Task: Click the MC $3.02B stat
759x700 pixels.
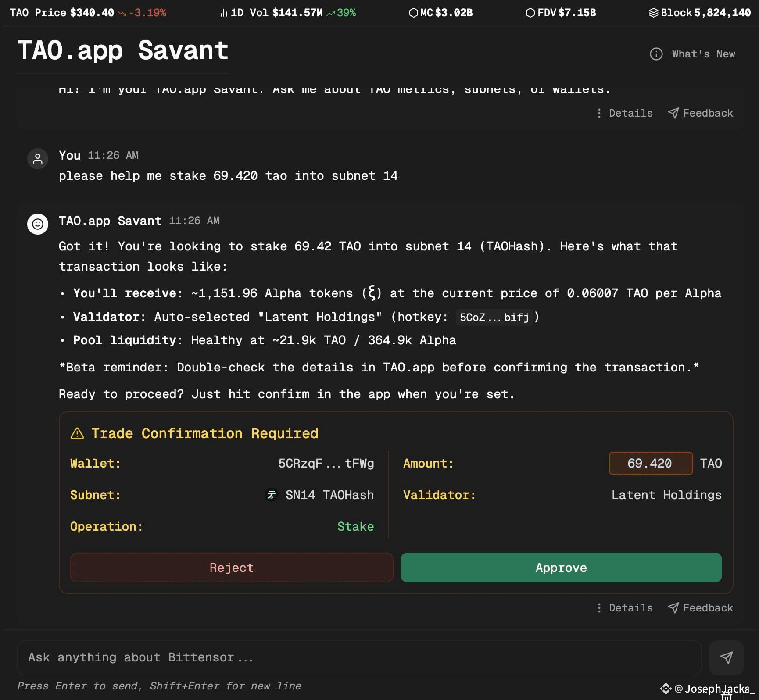Action: click(441, 13)
